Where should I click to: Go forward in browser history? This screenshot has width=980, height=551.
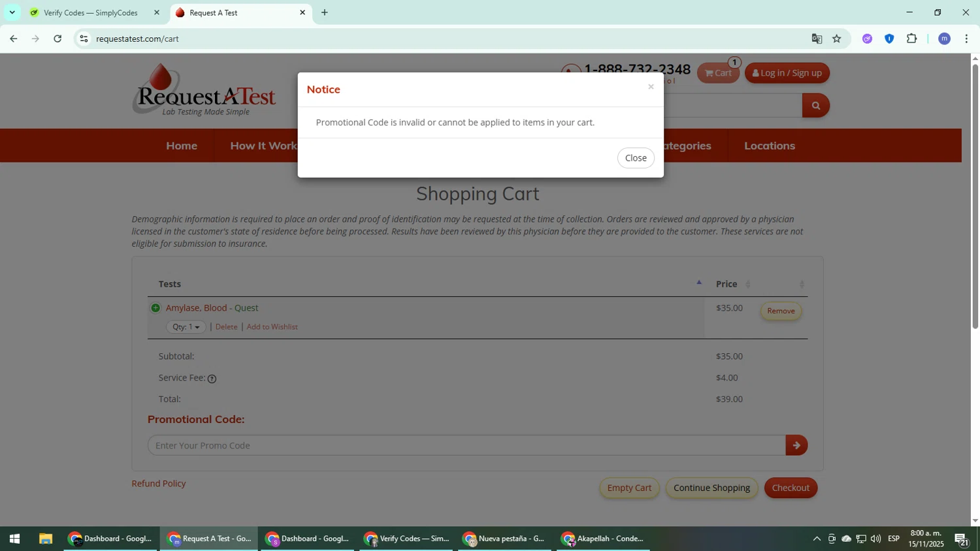coord(36,39)
